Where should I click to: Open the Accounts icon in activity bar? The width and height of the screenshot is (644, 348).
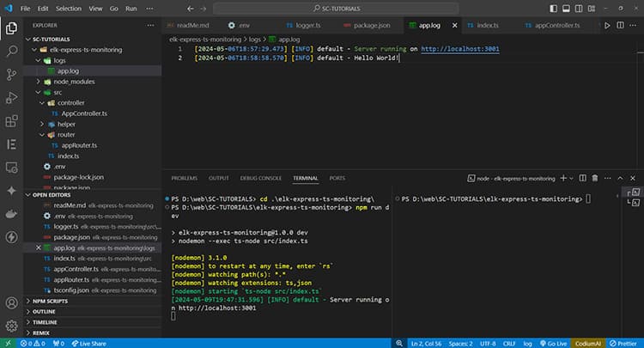(12, 302)
